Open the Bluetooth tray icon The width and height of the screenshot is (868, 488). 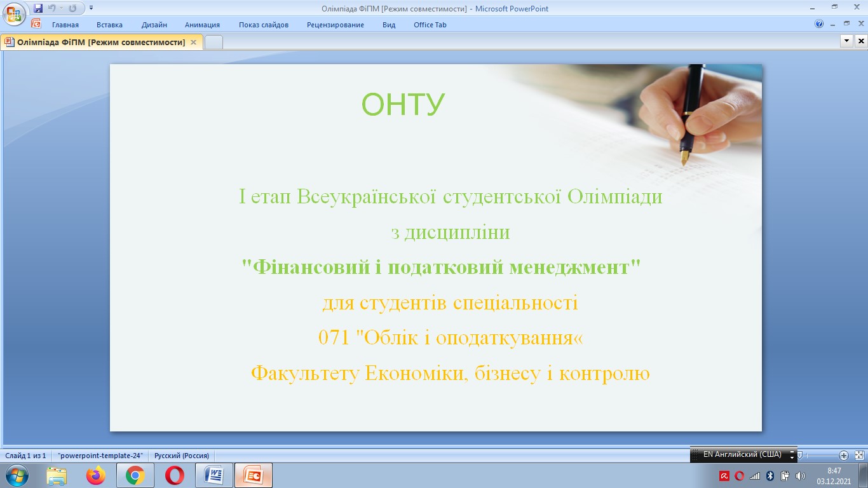pyautogui.click(x=770, y=476)
